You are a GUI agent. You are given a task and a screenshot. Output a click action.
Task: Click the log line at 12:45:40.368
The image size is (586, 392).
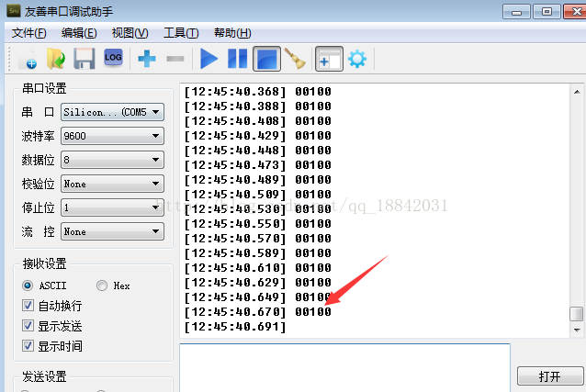click(258, 92)
